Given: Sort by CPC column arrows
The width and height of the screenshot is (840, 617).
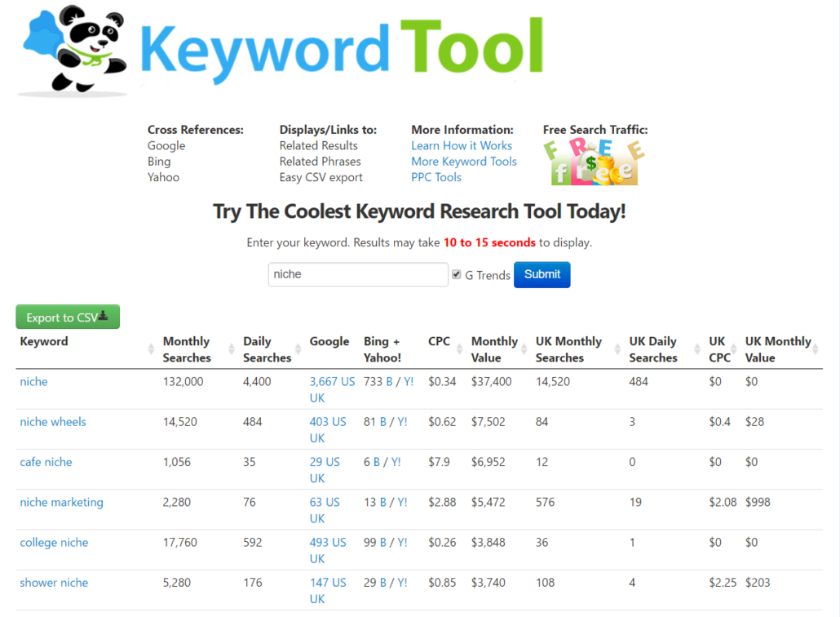Looking at the screenshot, I should (x=460, y=349).
